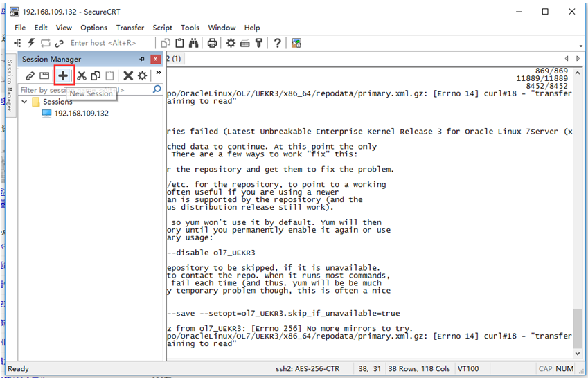Open the Session Manager toolbar icon in main toolbar
Image resolution: width=588 pixels, height=378 pixels.
pos(17,43)
